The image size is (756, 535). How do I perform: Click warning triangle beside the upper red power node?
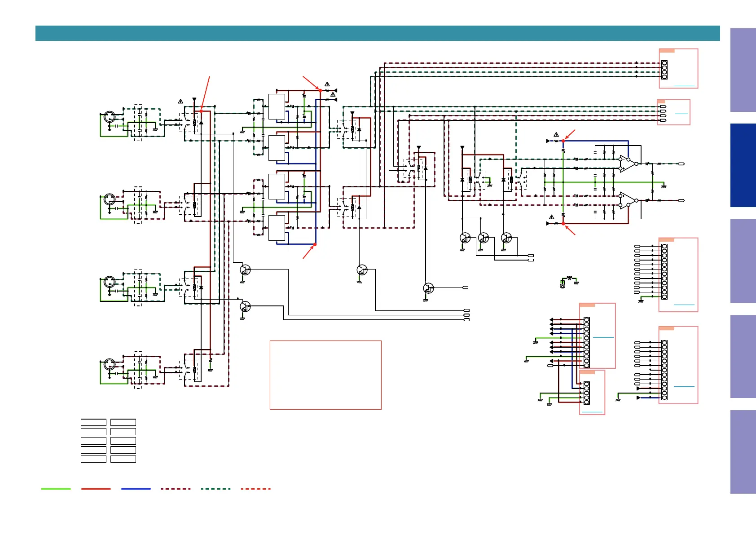pos(327,84)
